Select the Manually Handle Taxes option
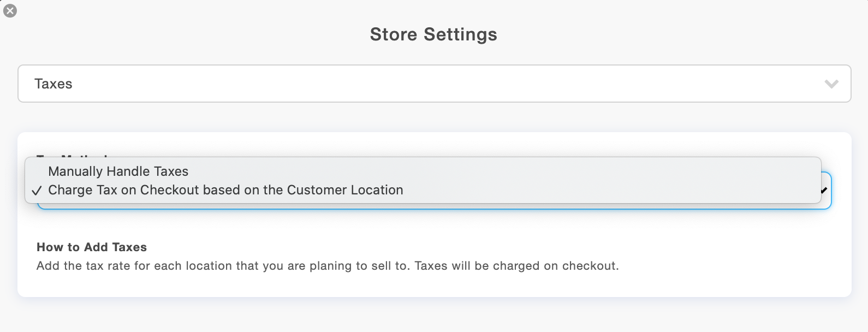 click(x=119, y=171)
